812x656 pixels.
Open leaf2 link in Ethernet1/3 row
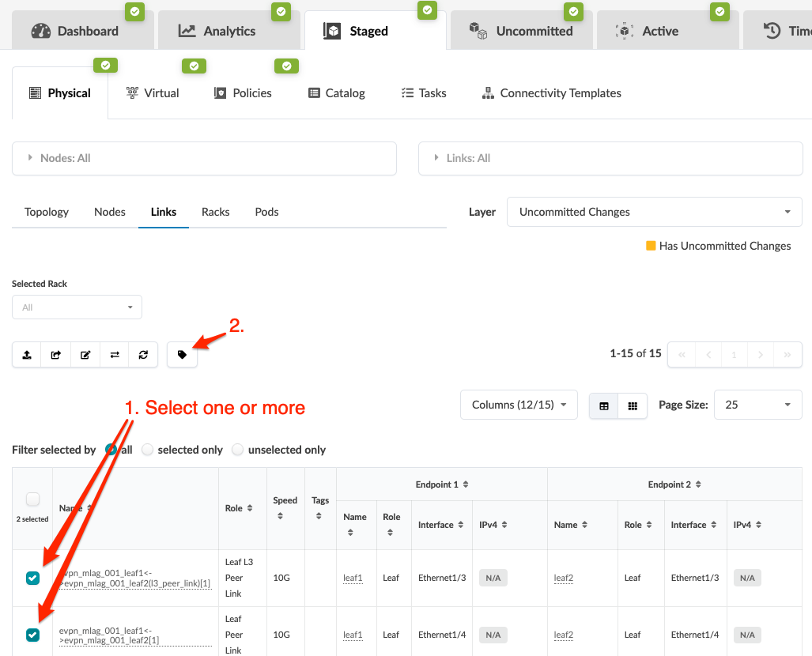[564, 578]
